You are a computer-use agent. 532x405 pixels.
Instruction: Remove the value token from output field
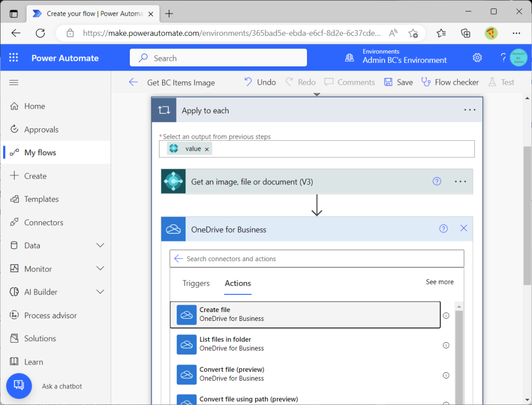(x=207, y=149)
